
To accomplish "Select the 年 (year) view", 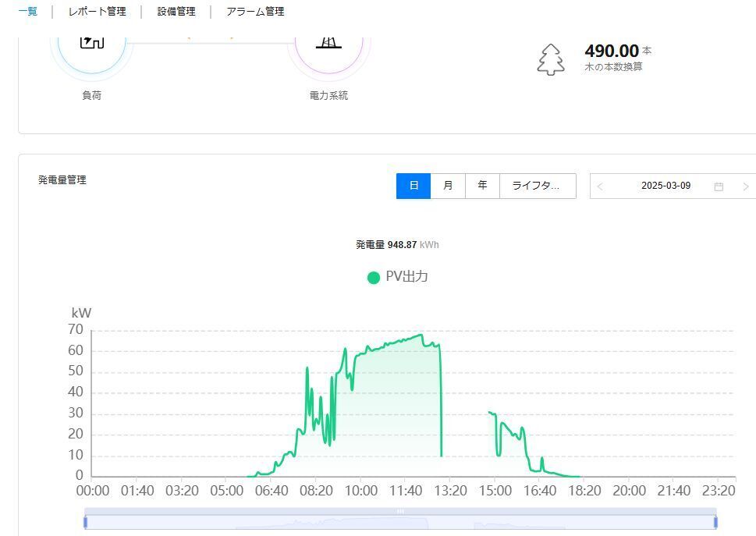I will [482, 186].
